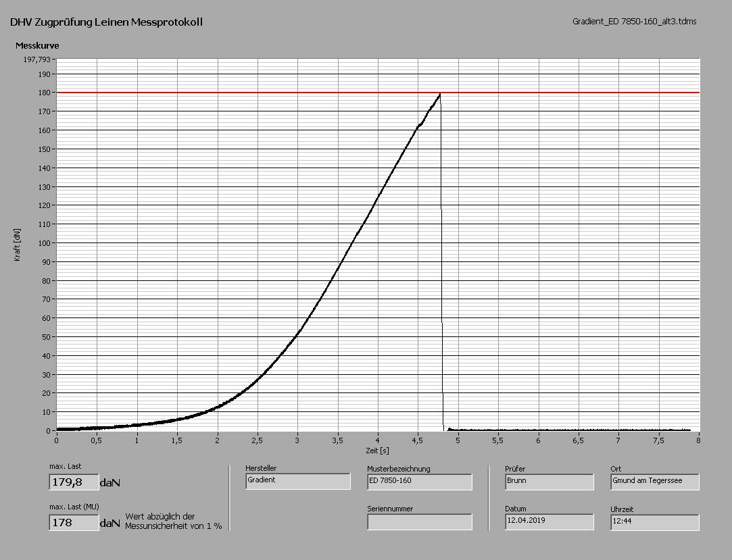Click the empty Seriennummer field
732x560 pixels.
420,521
